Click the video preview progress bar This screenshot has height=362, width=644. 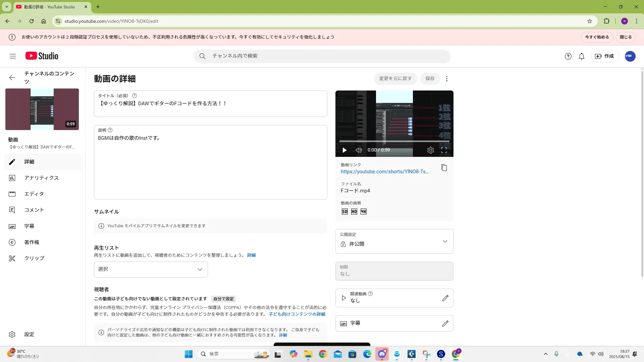coord(394,141)
